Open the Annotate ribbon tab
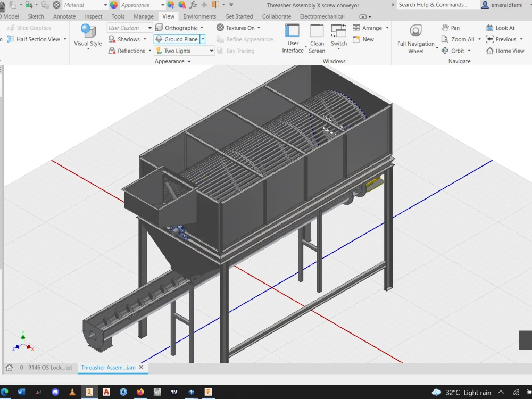Viewport: 532px width, 399px height. click(64, 16)
